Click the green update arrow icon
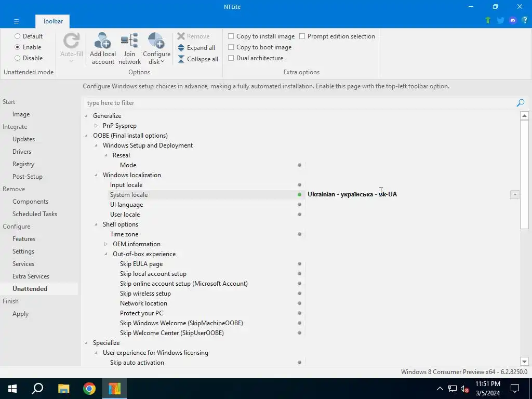 point(488,20)
